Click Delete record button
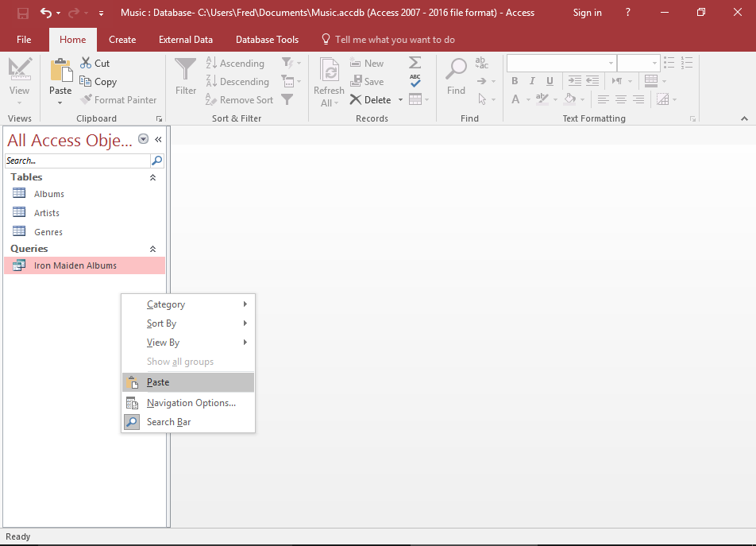The image size is (756, 546). [x=370, y=100]
